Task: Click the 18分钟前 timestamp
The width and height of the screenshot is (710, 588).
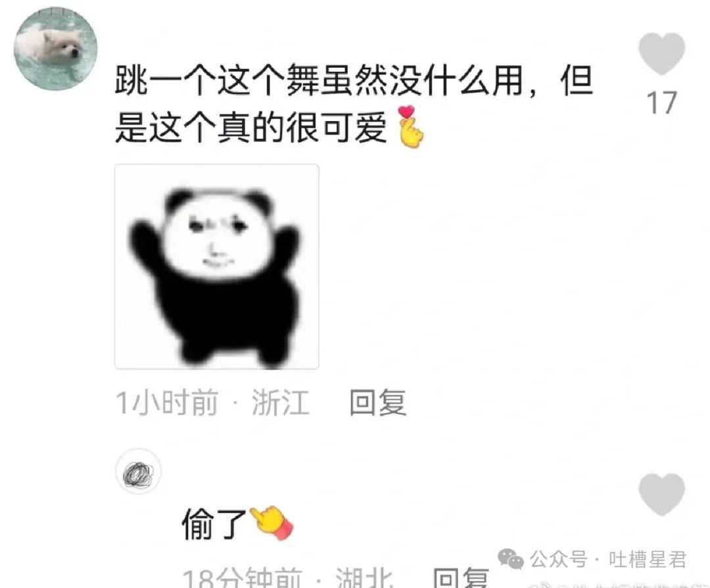Action: (242, 578)
